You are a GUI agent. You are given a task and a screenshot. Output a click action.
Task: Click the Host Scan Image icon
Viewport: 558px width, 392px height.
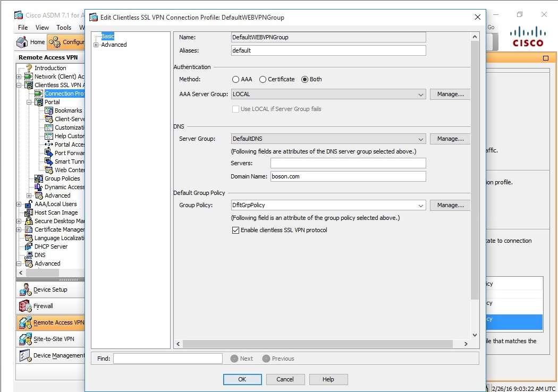(29, 212)
